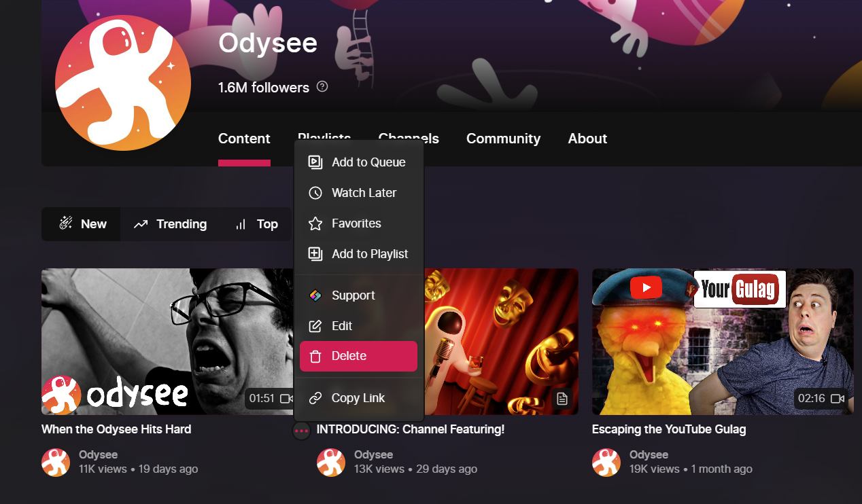Click the Delete trash can icon

point(315,356)
